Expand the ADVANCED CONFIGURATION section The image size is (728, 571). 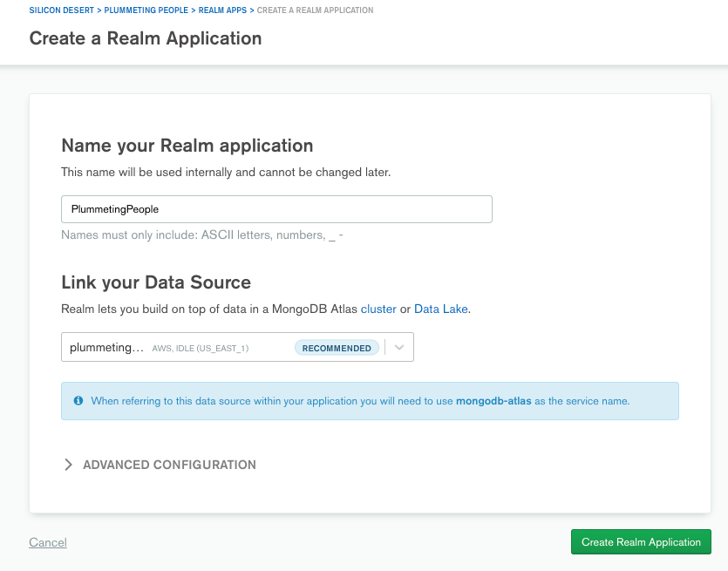[x=169, y=466]
